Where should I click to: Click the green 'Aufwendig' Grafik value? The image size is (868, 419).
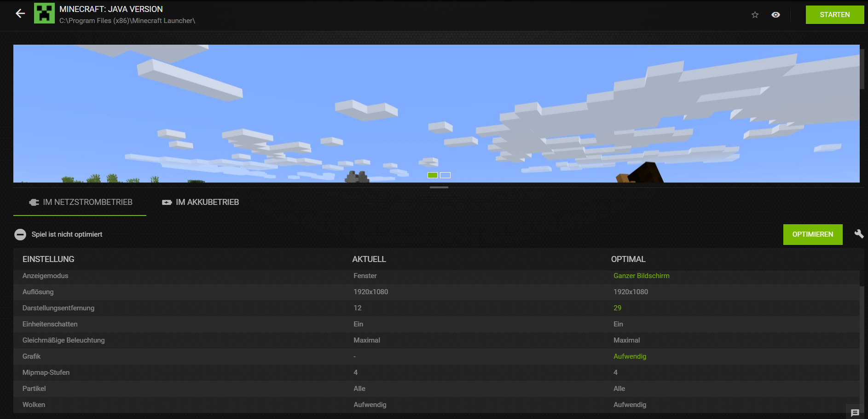tap(630, 356)
